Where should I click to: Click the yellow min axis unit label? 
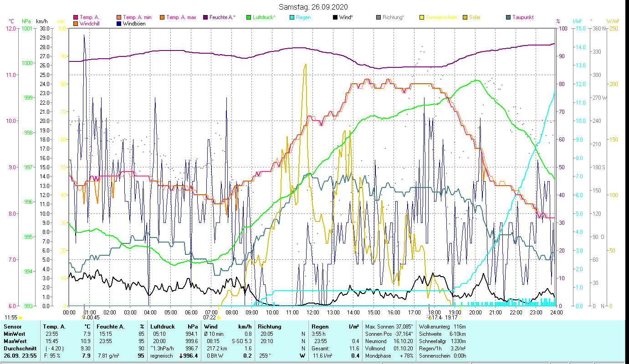point(61,21)
